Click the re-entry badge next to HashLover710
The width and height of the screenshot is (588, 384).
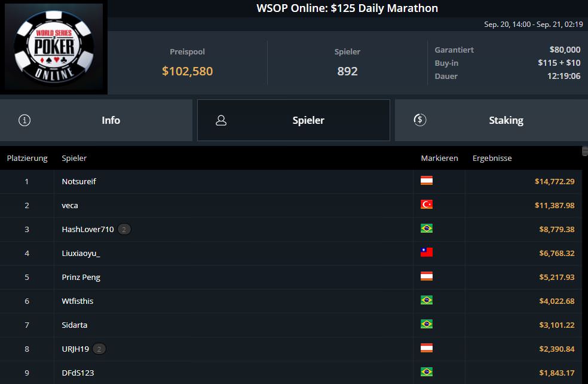click(x=124, y=229)
